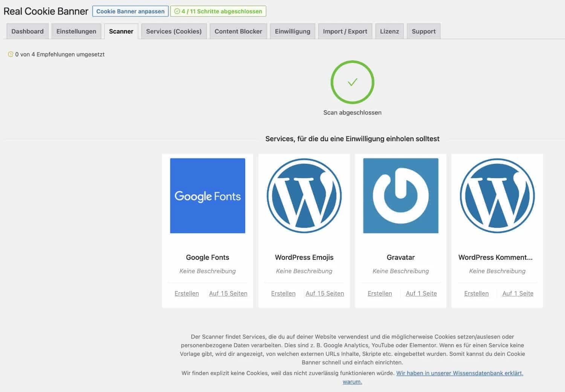The height and width of the screenshot is (392, 565).
Task: Open the Wissensdatenbank explanation link
Action: (x=460, y=373)
